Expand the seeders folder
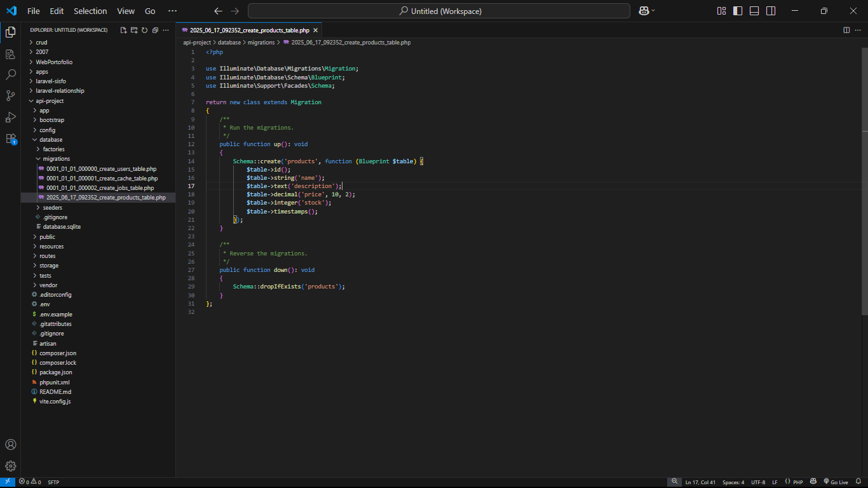Screen dimensions: 868x488 coord(53,208)
